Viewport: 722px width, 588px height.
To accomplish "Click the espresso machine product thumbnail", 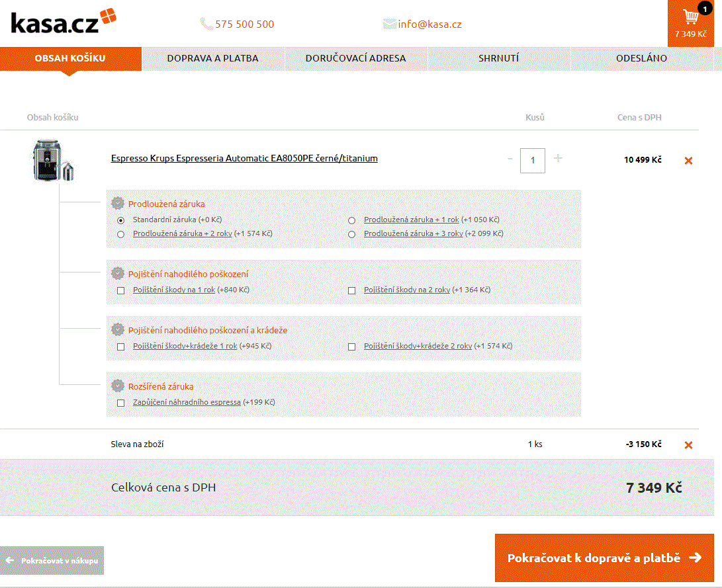I will coord(54,161).
